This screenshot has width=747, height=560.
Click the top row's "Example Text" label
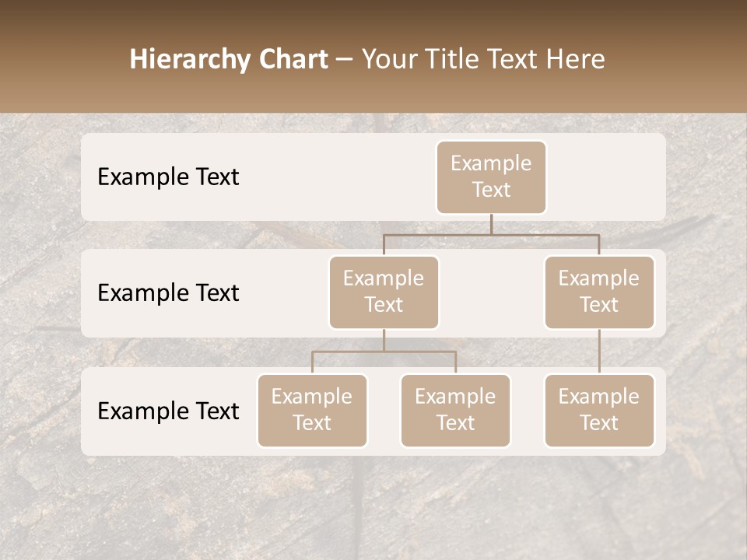tap(168, 177)
